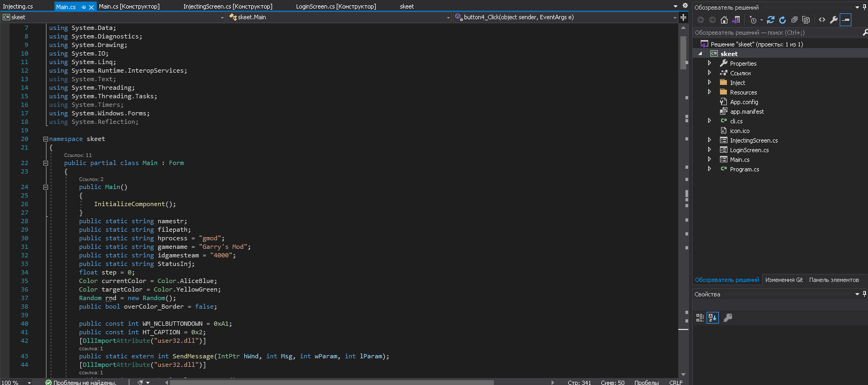Toggle the Preview Selected Items button
This screenshot has width=868, height=385.
coord(846,20)
